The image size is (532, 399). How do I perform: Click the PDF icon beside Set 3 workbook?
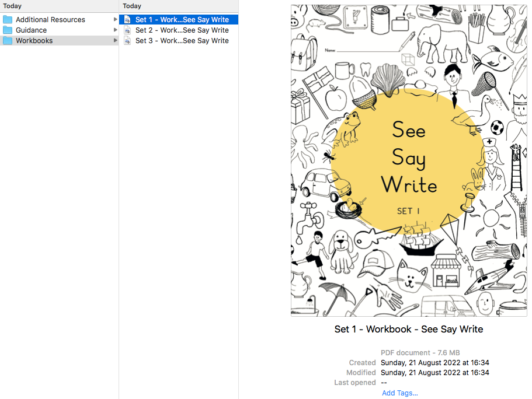[127, 40]
